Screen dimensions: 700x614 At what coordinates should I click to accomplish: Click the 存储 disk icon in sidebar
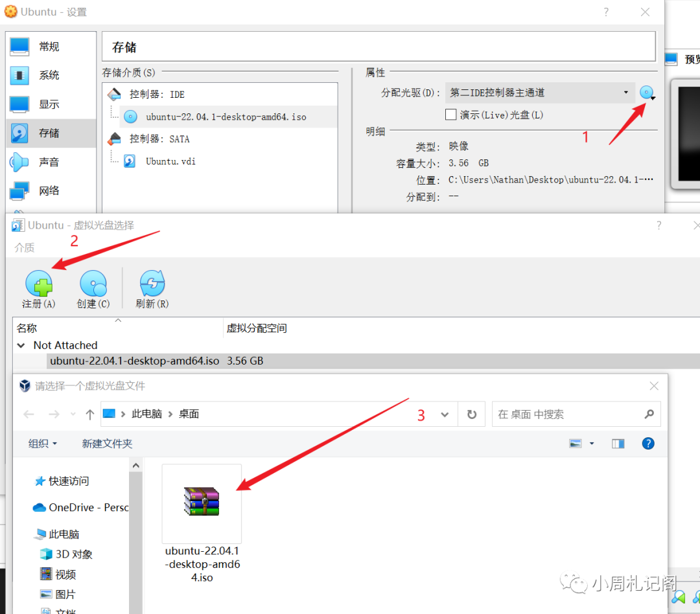19,133
